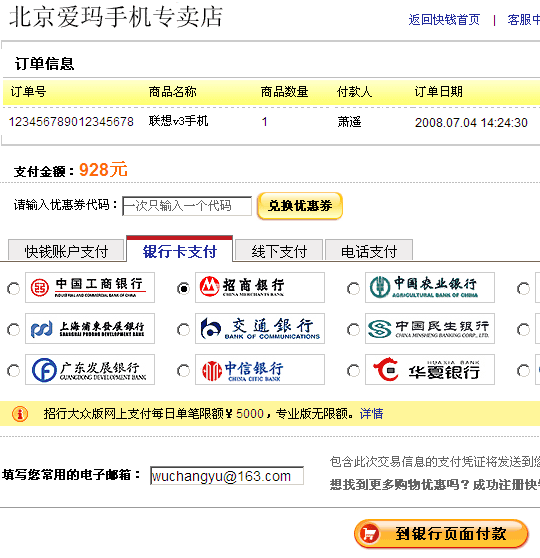
Task: Click the 商品数量 column header
Action: tap(284, 92)
